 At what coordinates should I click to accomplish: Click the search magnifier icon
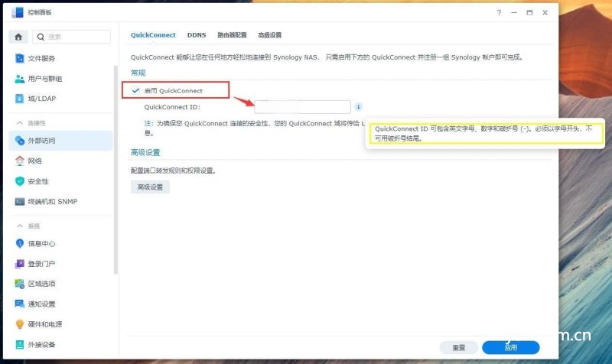[41, 37]
